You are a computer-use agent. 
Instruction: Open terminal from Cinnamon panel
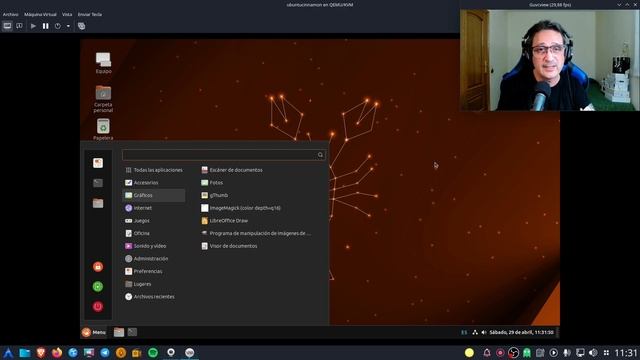132,332
